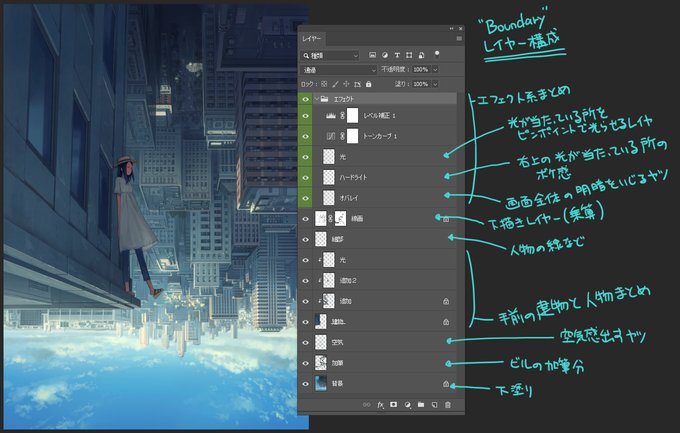Viewport: 680px width, 433px height.
Task: Select the layer mask thumbnail of 線画
Action: coord(341,219)
